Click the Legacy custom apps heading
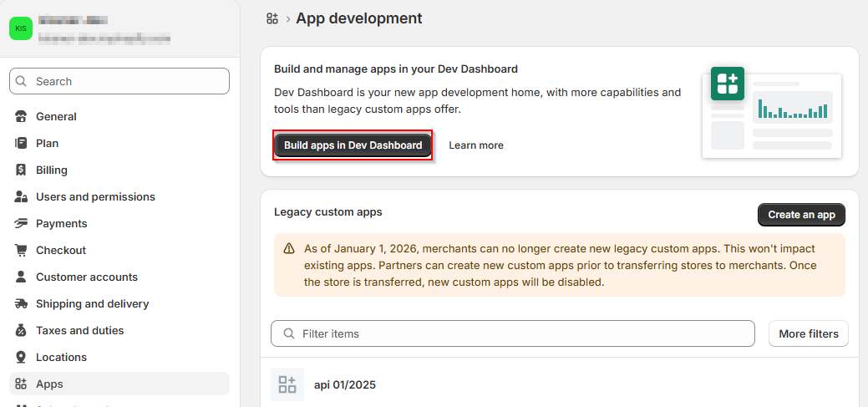The width and height of the screenshot is (868, 407). click(x=327, y=212)
